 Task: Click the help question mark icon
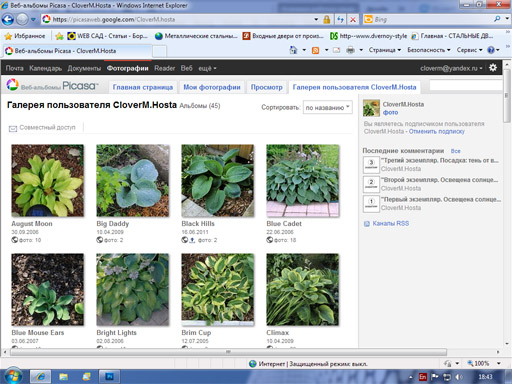click(490, 50)
